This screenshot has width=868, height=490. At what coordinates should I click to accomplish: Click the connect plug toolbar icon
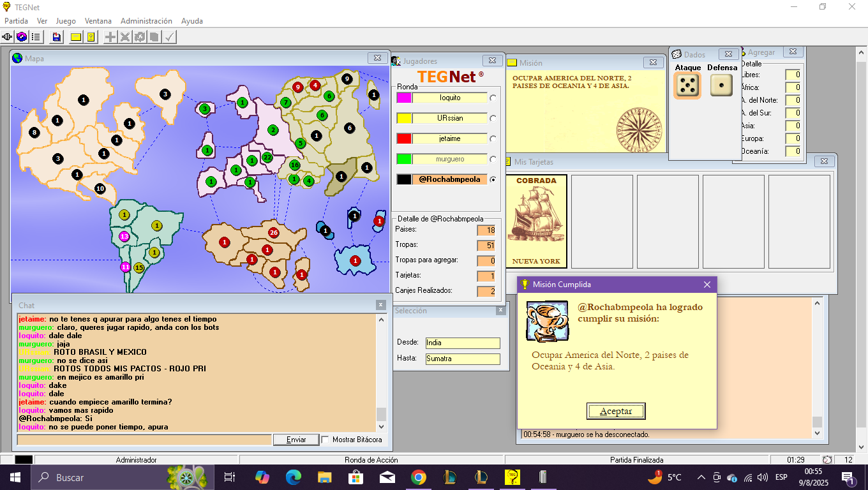8,37
